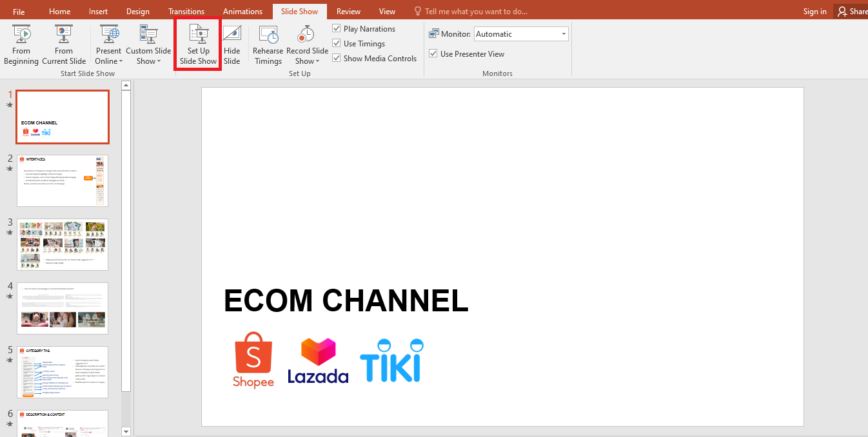Open Set Up Slide Show dialog
Viewport: 868px width, 437px height.
[197, 43]
